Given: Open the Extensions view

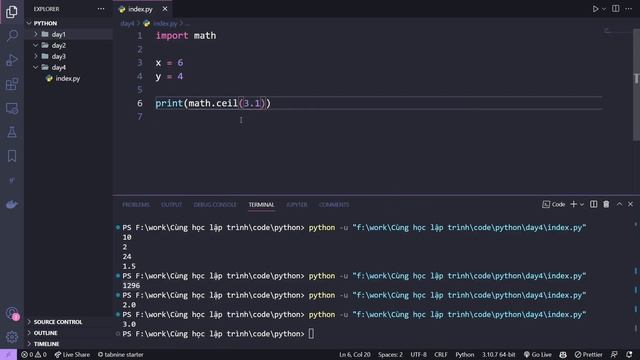Looking at the screenshot, I should pos(12,84).
